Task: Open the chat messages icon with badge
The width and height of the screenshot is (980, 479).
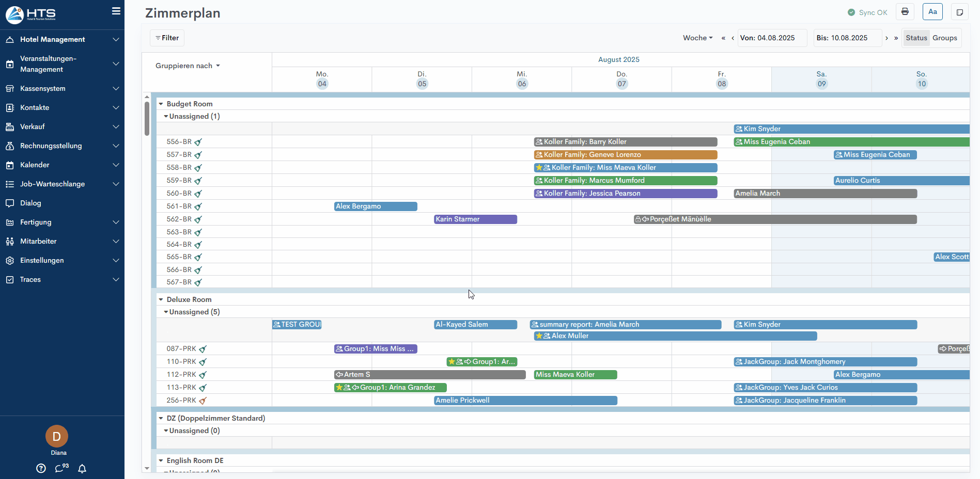Action: pos(61,468)
